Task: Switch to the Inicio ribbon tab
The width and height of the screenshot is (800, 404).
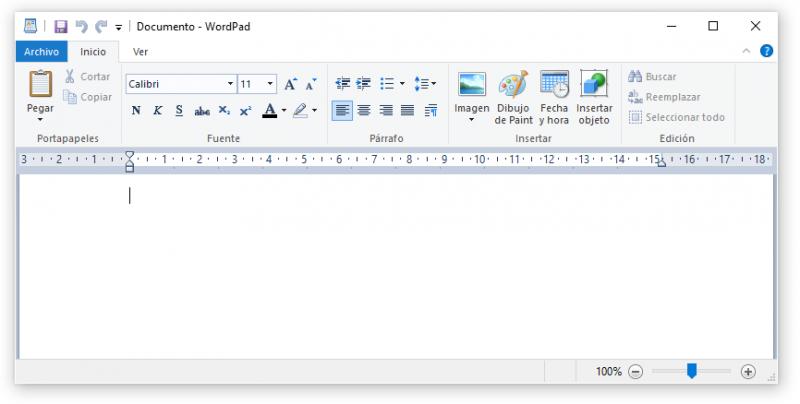Action: [93, 52]
